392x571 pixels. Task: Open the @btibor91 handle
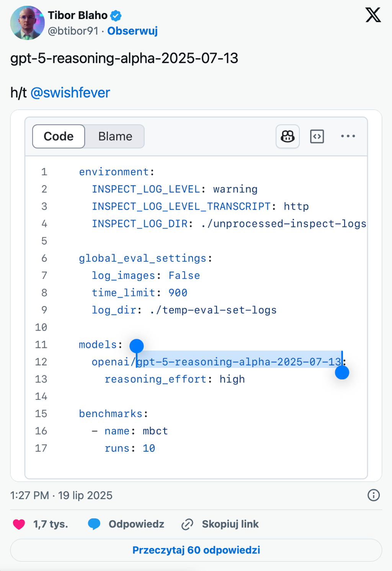pyautogui.click(x=73, y=31)
